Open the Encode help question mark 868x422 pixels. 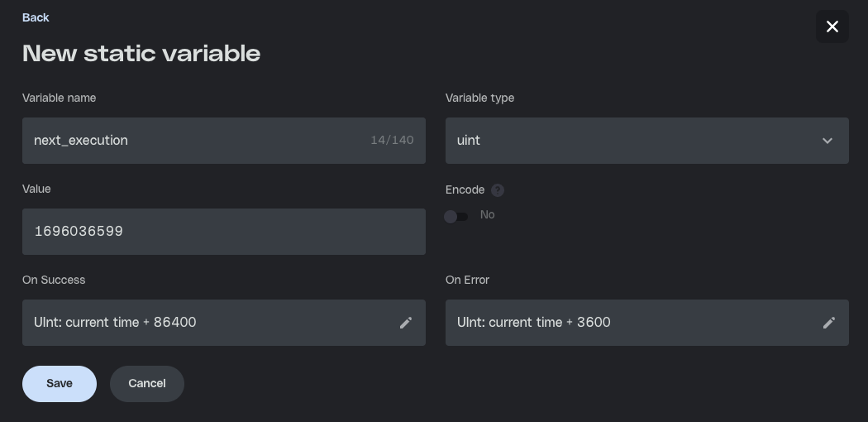[x=498, y=190]
